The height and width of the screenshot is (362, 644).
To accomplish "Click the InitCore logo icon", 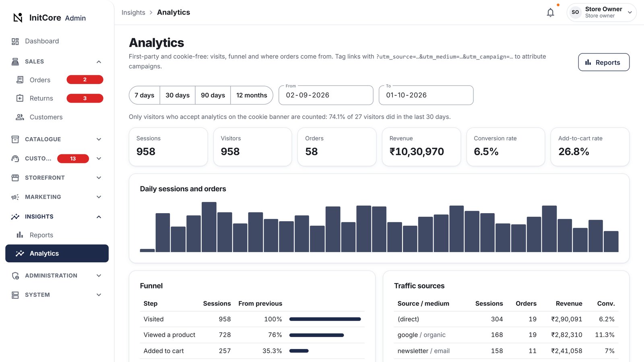I will coord(18,18).
